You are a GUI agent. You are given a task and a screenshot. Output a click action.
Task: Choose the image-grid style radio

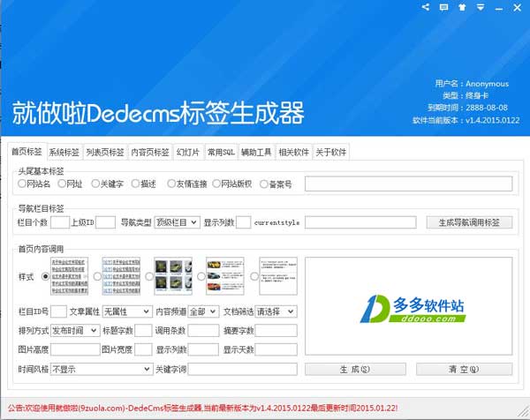point(149,276)
